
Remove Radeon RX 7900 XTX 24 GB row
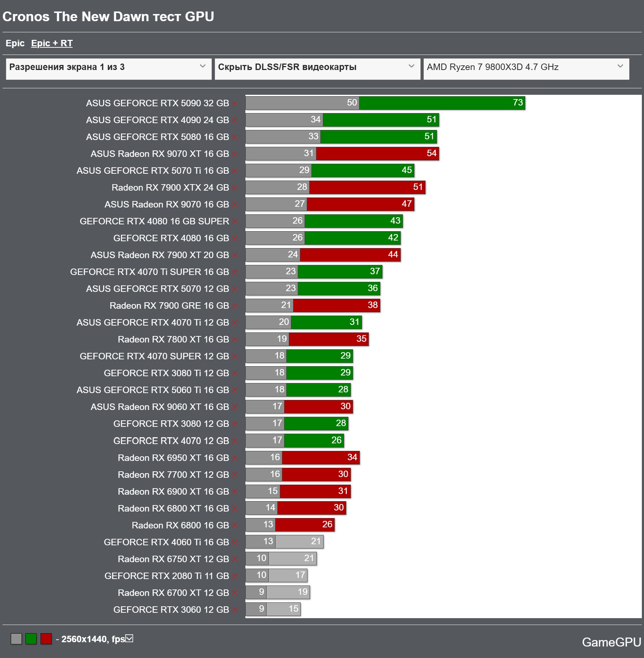[235, 188]
